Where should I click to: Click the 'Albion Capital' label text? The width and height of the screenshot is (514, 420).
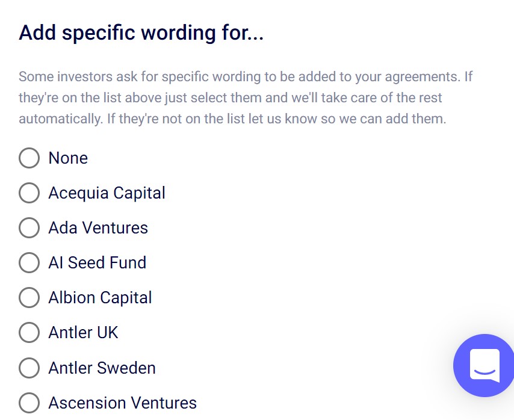(x=100, y=297)
